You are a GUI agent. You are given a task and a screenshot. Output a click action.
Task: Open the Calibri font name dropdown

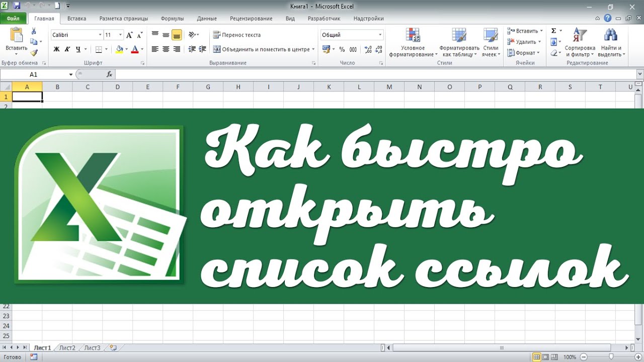coord(100,35)
